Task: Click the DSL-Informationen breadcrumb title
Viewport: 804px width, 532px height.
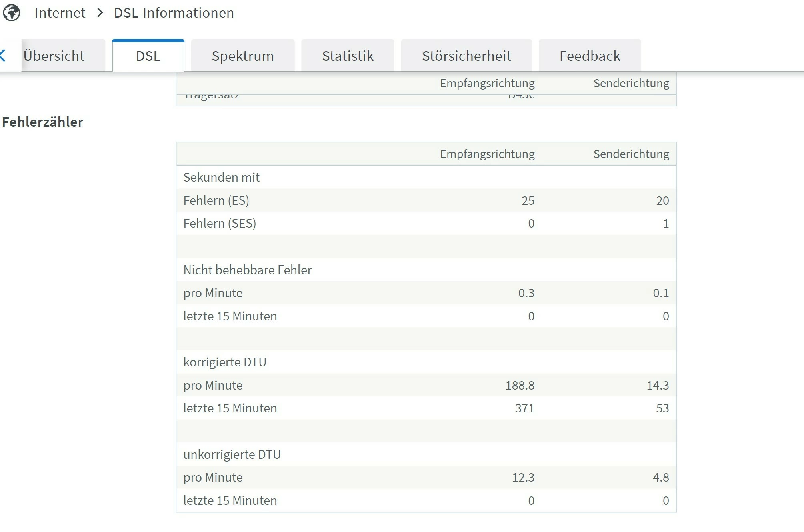Action: coord(174,13)
